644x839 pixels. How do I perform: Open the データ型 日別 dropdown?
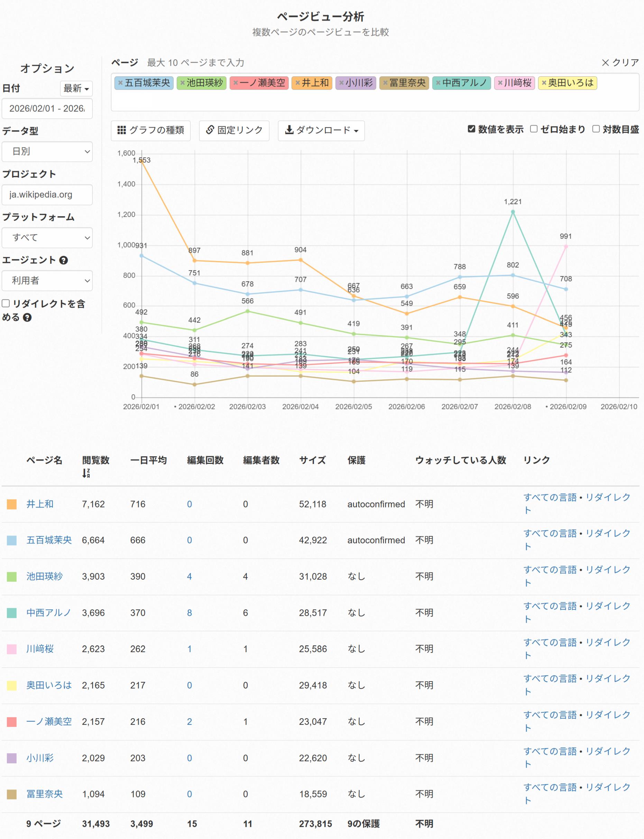pyautogui.click(x=47, y=152)
